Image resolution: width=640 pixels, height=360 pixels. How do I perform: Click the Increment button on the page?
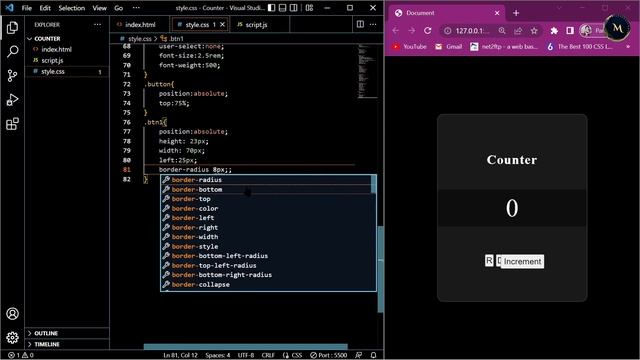(522, 262)
